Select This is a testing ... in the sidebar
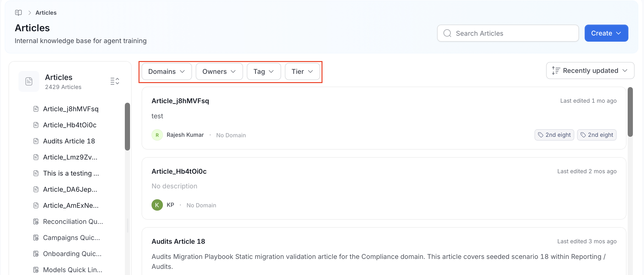This screenshot has height=275, width=644. (71, 173)
